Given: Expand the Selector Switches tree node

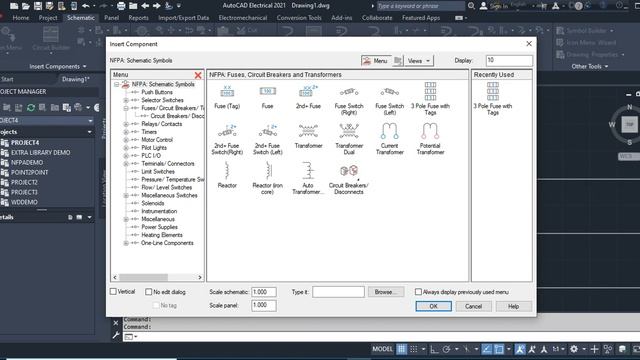Looking at the screenshot, I should 126,100.
